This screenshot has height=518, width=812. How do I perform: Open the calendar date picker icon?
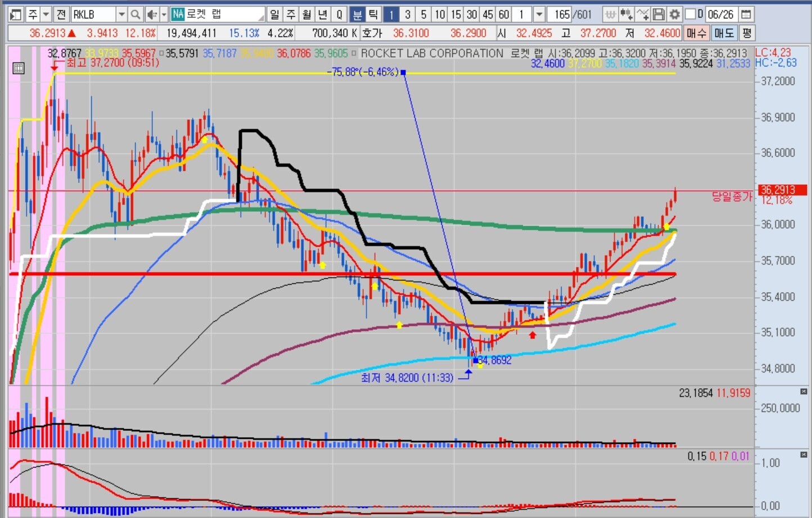(746, 15)
